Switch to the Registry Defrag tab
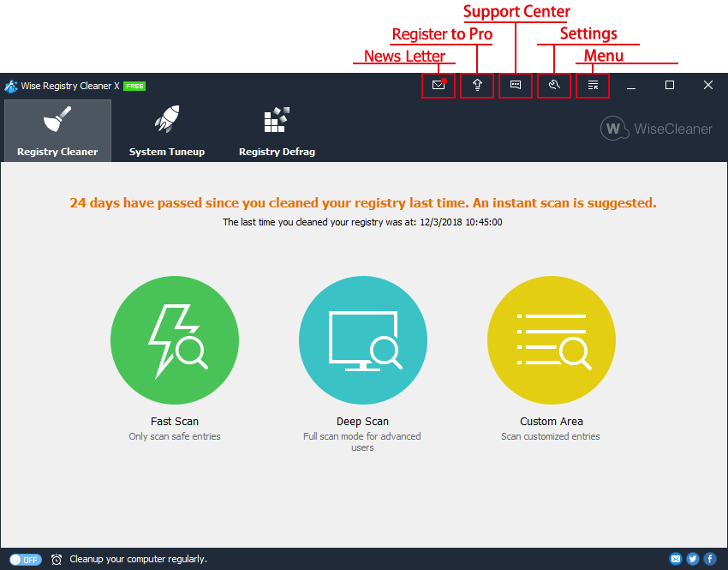Image resolution: width=728 pixels, height=570 pixels. point(277,130)
